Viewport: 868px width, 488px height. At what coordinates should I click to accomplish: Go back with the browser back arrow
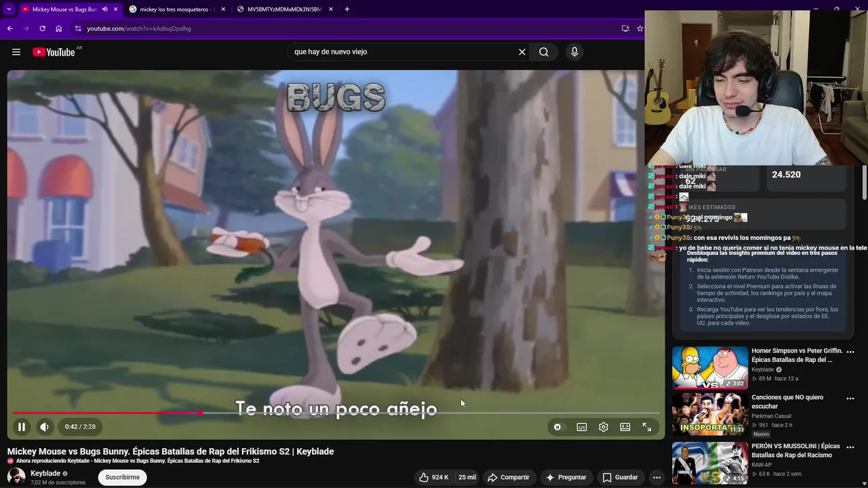(x=9, y=28)
